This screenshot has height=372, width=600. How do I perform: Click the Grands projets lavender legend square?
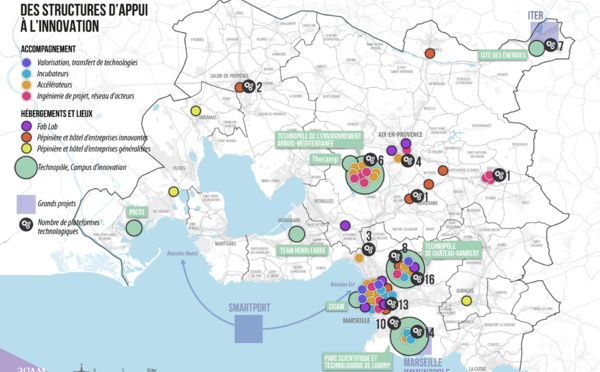(x=26, y=204)
